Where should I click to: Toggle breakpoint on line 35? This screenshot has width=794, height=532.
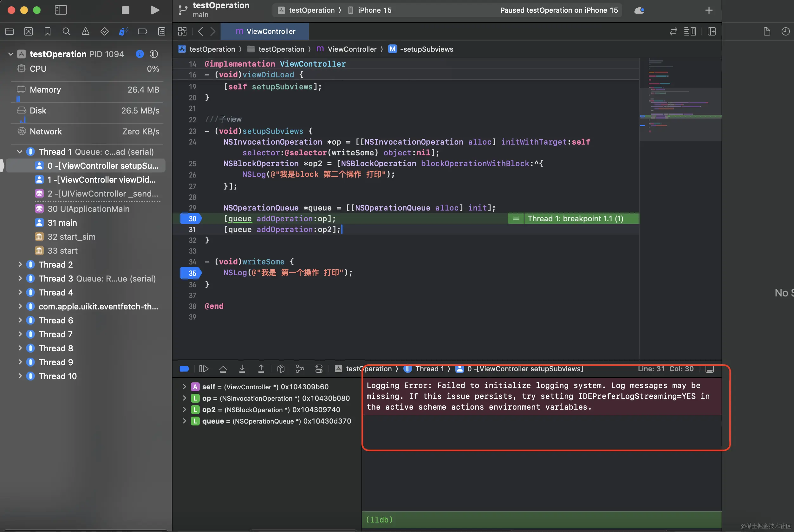191,273
